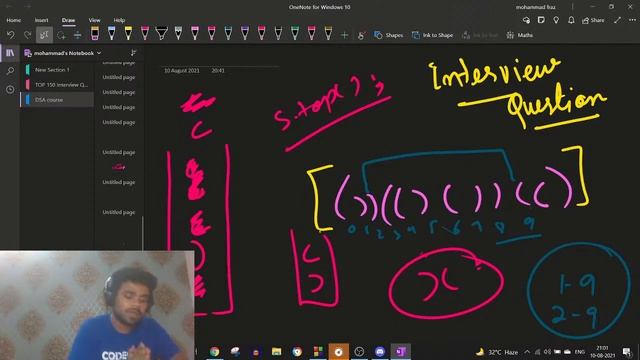Choose the Insert or Remove Space tool
This screenshot has width=640, height=360.
coord(78,35)
